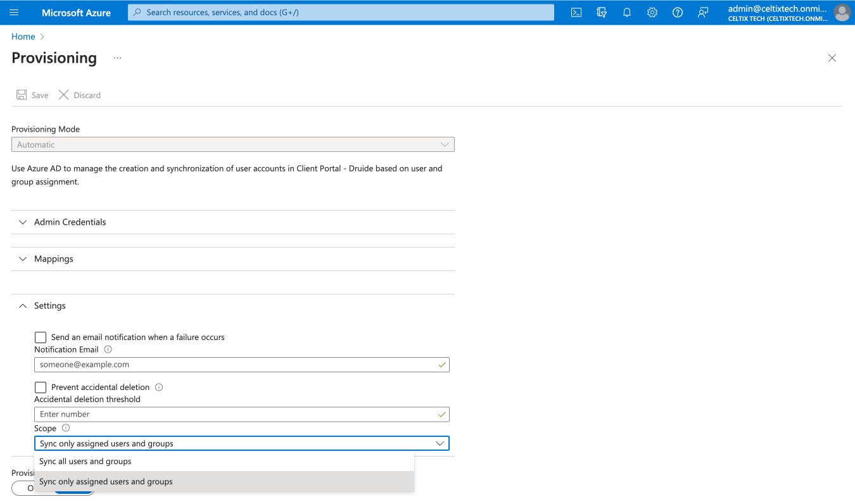Click the Accidental deletion threshold field
This screenshot has height=504, width=855.
(242, 414)
